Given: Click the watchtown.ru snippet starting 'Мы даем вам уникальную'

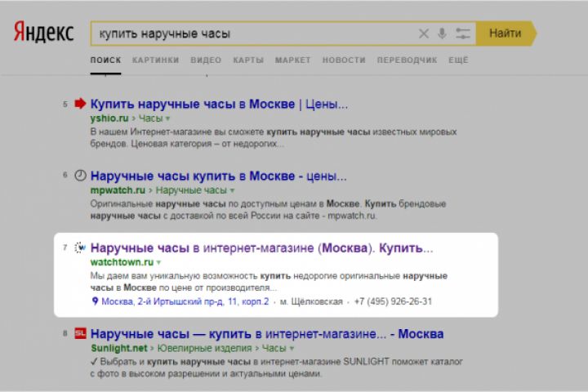Looking at the screenshot, I should pyautogui.click(x=269, y=282).
